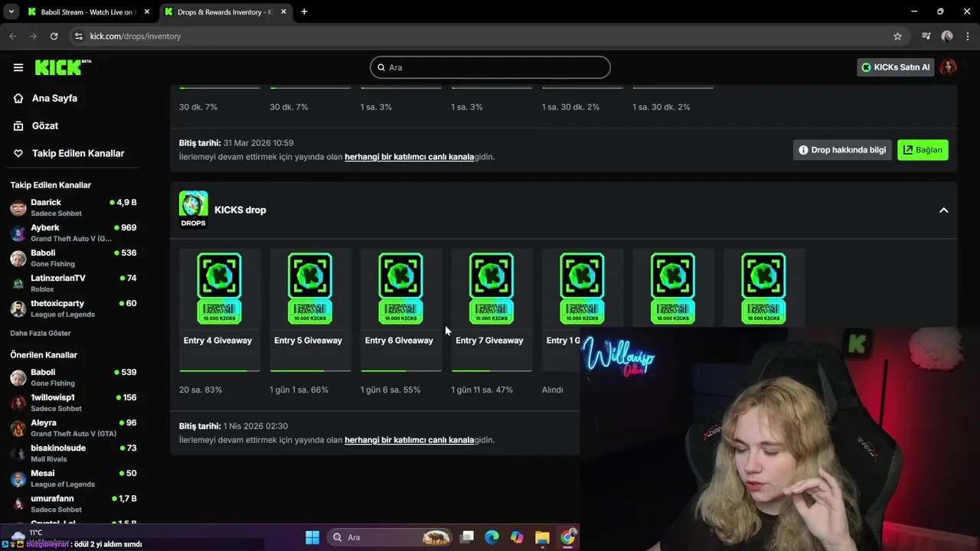Close the Drops & Rewards Inventory tab
Viewport: 980px width, 551px height.
[x=284, y=11]
